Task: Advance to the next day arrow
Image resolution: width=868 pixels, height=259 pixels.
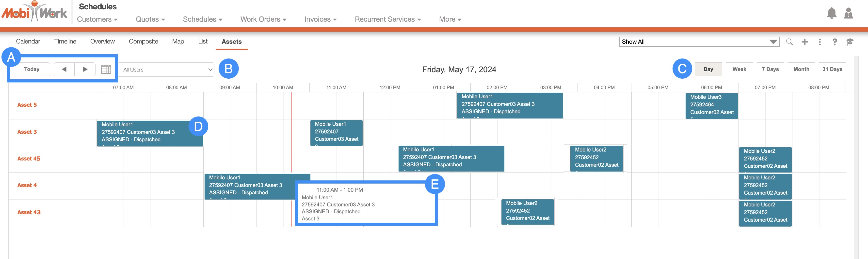Action: point(85,69)
